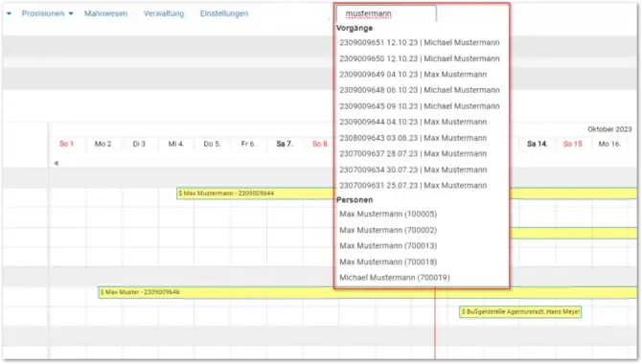Image resolution: width=642 pixels, height=364 pixels.
Task: Open the Mahnwesen menu
Action: (105, 13)
